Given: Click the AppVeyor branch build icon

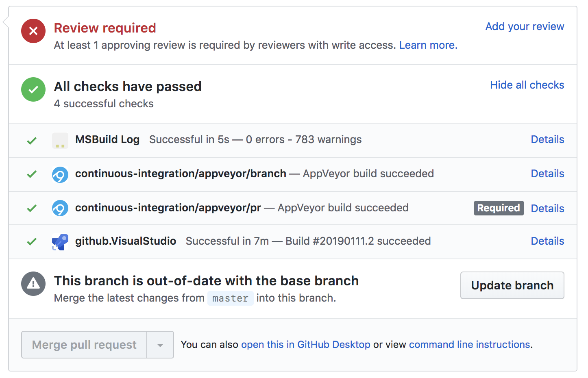Looking at the screenshot, I should click(60, 175).
